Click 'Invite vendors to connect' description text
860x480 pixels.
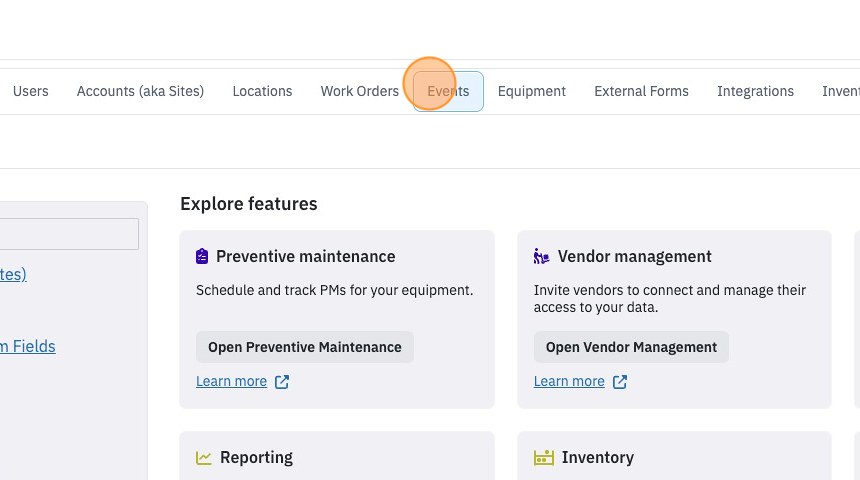[670, 298]
